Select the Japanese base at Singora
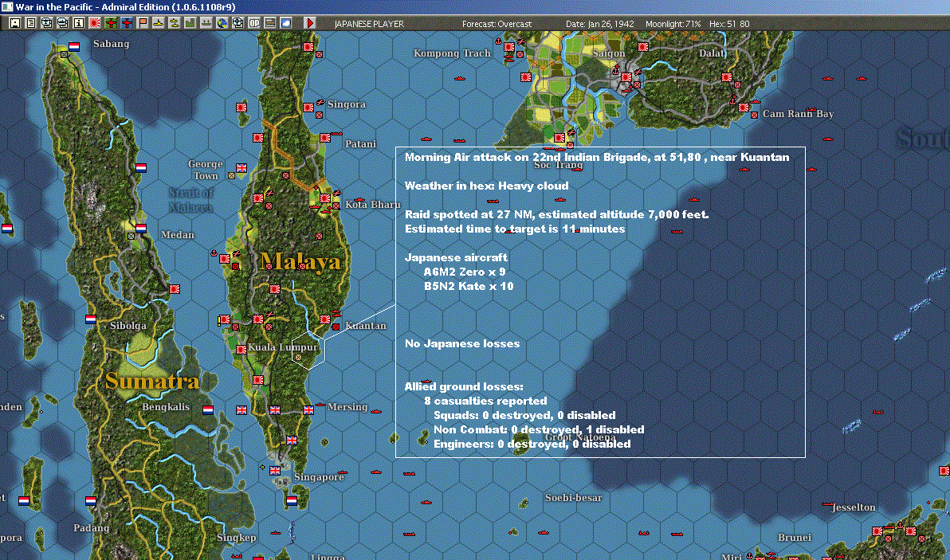Screen dimensions: 950x560 [x=308, y=108]
